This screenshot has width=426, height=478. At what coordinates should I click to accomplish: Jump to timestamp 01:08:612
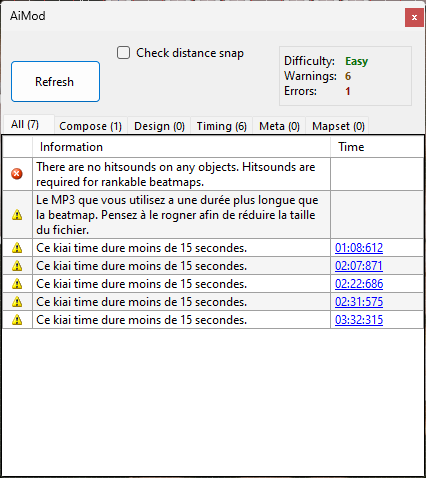(359, 248)
